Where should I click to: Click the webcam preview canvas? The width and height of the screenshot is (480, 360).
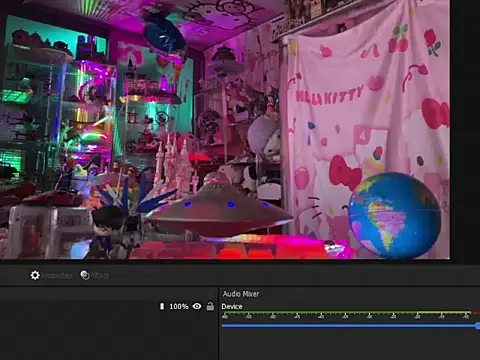coord(225,129)
